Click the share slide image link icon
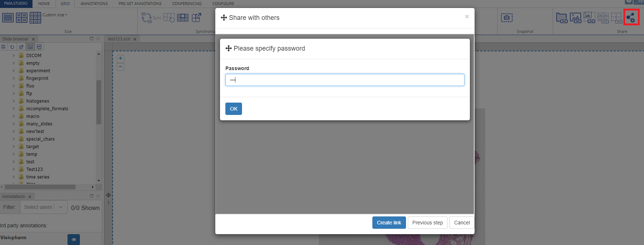644x245 pixels. click(x=575, y=17)
